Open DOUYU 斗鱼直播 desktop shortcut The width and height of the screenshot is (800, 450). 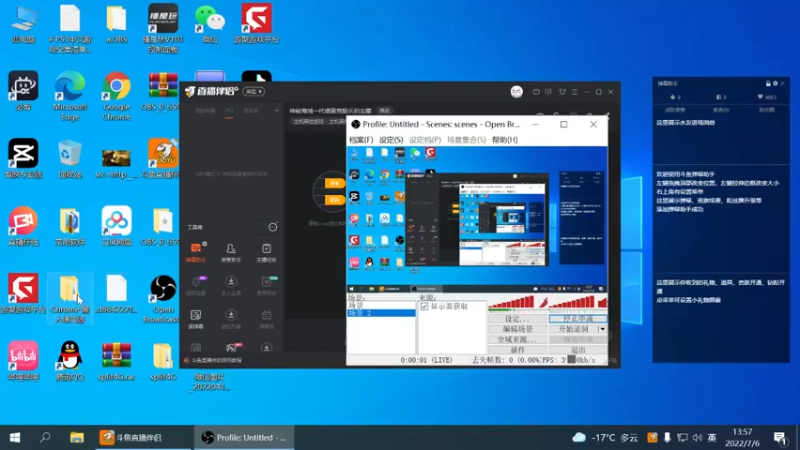pos(163,159)
